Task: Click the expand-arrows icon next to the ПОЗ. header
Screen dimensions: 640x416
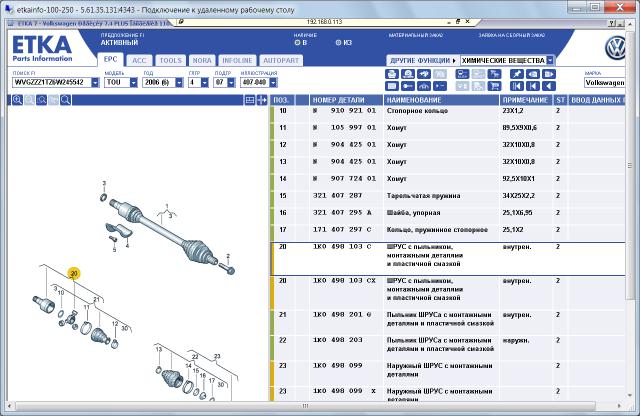Action: (x=262, y=100)
